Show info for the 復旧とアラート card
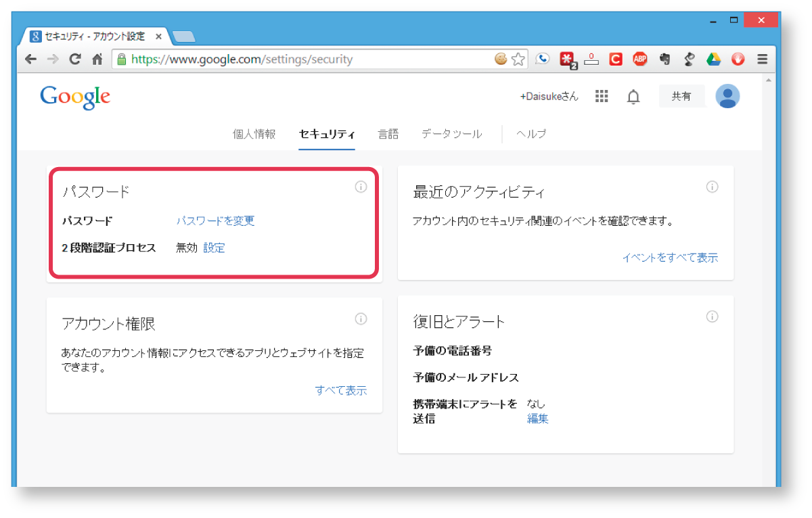The width and height of the screenshot is (812, 518). (712, 316)
